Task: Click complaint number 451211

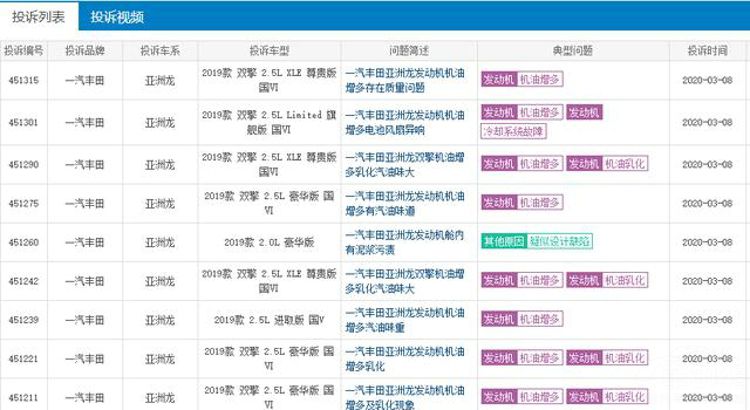Action: (23, 396)
